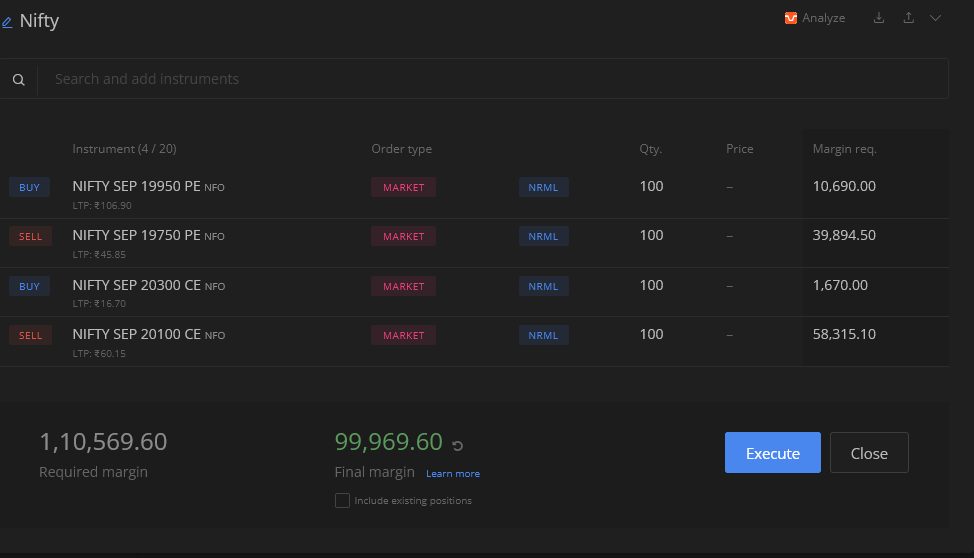Open the Learn more link
This screenshot has height=558, width=974.
[453, 473]
